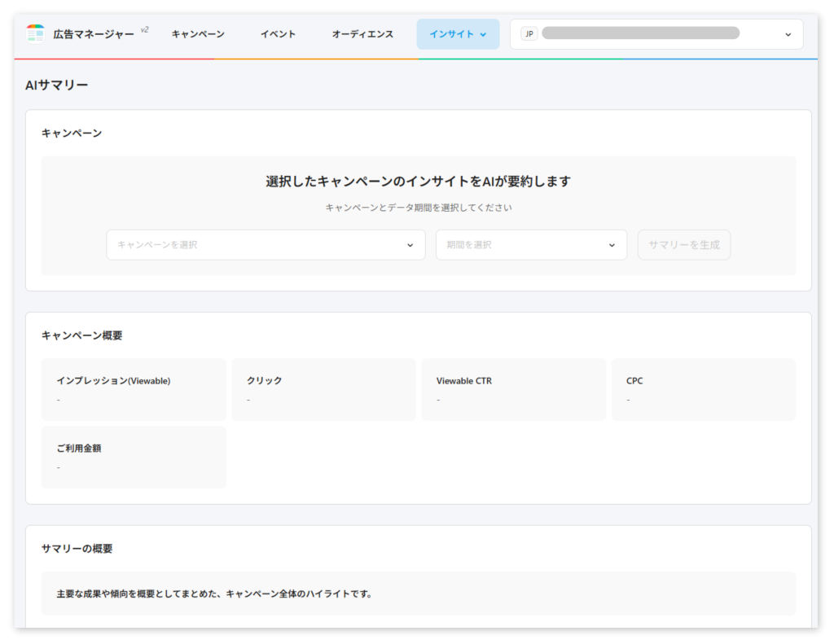Click the chevron on インサイト menu
Image resolution: width=834 pixels, height=644 pixels.
483,35
